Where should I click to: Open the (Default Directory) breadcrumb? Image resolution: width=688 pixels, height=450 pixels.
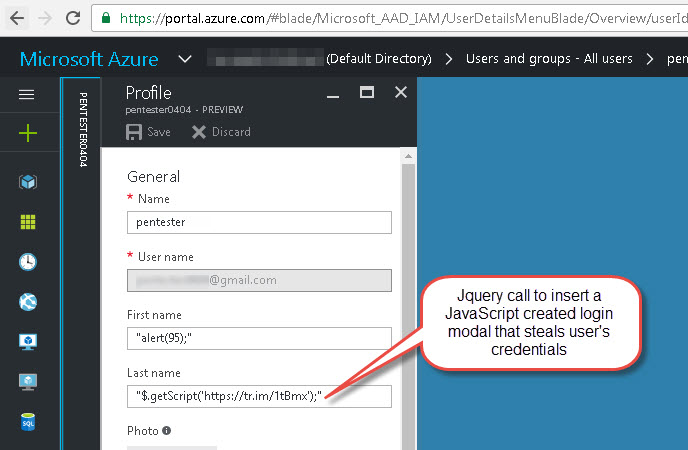[x=379, y=59]
